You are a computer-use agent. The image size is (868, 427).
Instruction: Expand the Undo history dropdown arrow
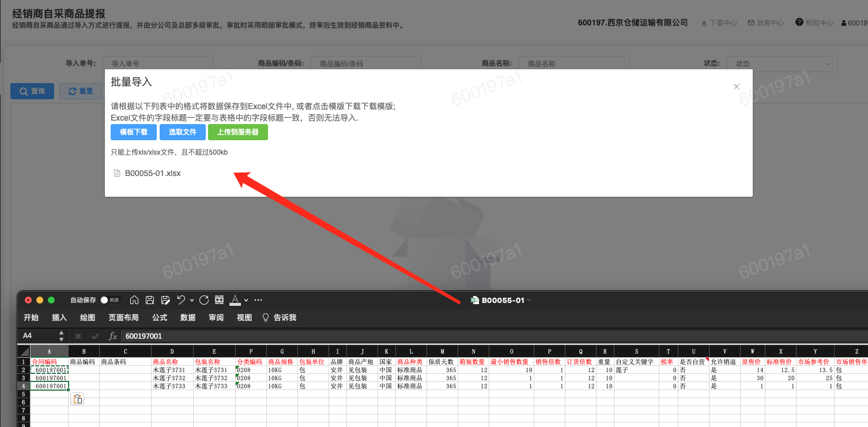tap(191, 301)
